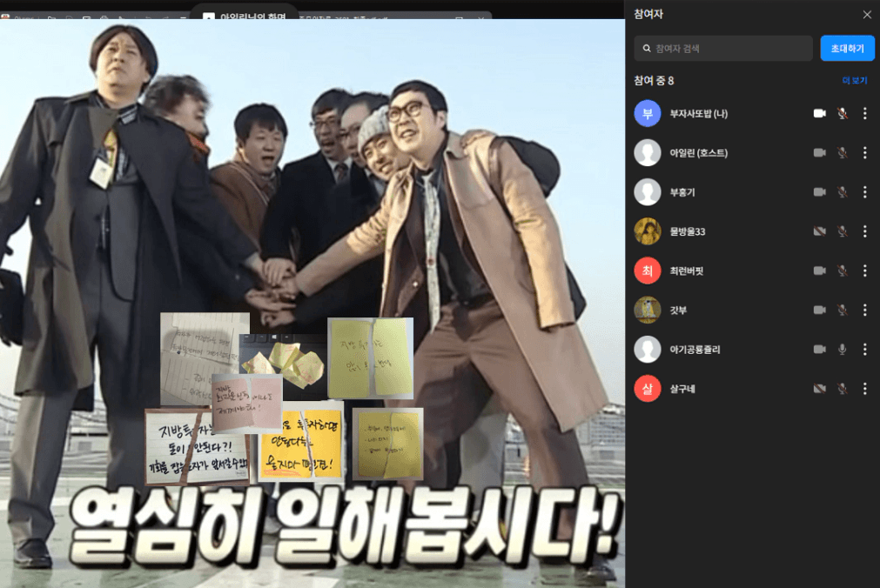Click the camera icon for 아일린 (호스트)
This screenshot has height=588, width=880.
[x=819, y=152]
